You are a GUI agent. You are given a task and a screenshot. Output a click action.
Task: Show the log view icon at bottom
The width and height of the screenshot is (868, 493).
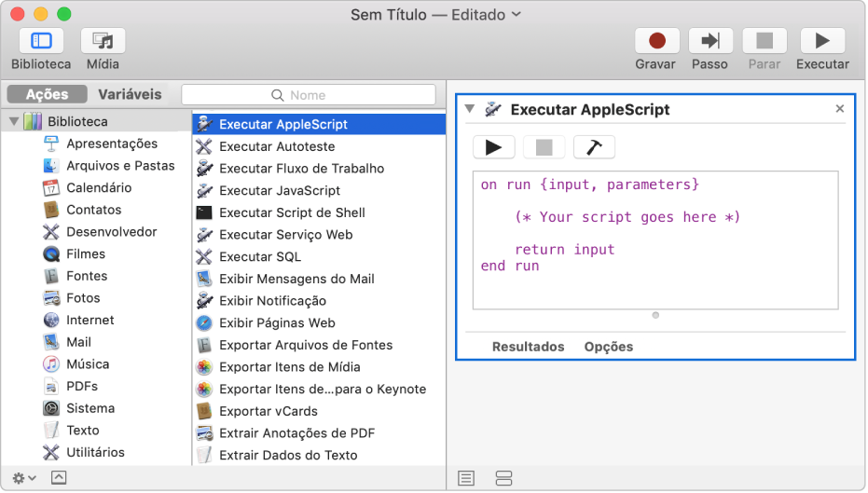[466, 478]
